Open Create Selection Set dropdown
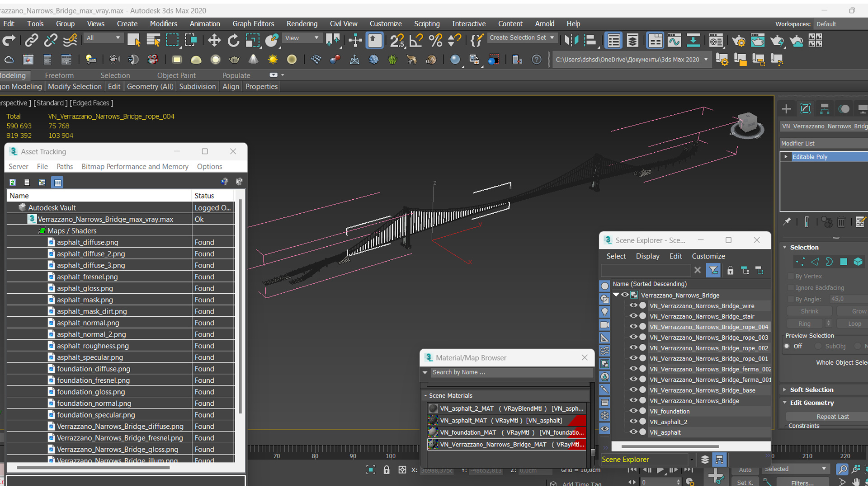This screenshot has height=488, width=868. pyautogui.click(x=522, y=38)
